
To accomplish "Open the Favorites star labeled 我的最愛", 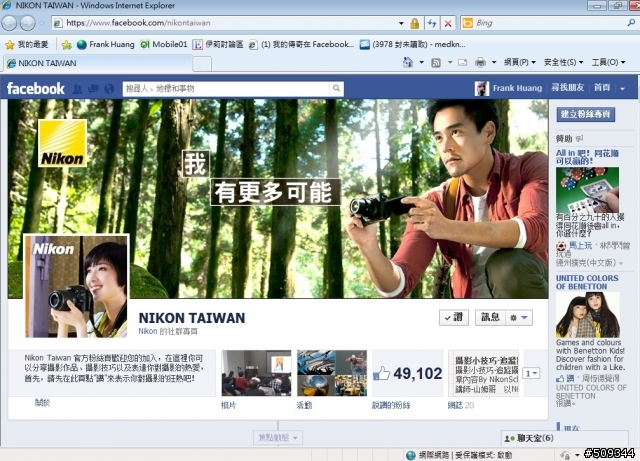I will pos(27,45).
